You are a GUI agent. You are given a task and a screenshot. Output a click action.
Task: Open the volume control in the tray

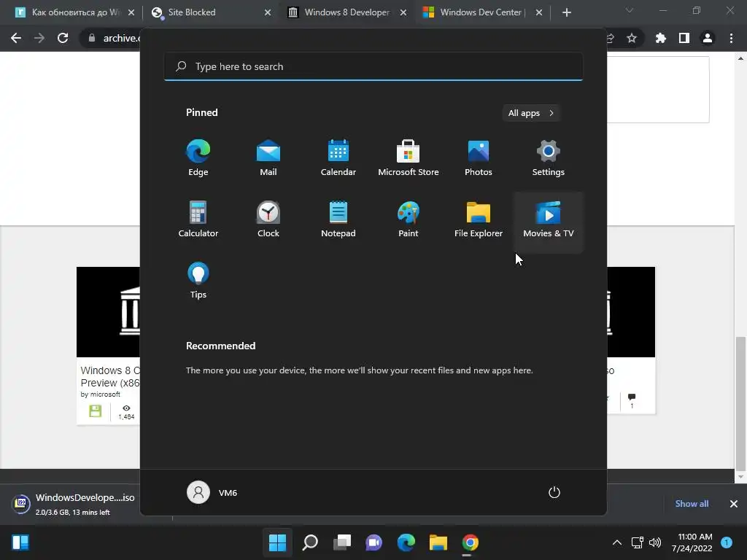click(x=655, y=542)
